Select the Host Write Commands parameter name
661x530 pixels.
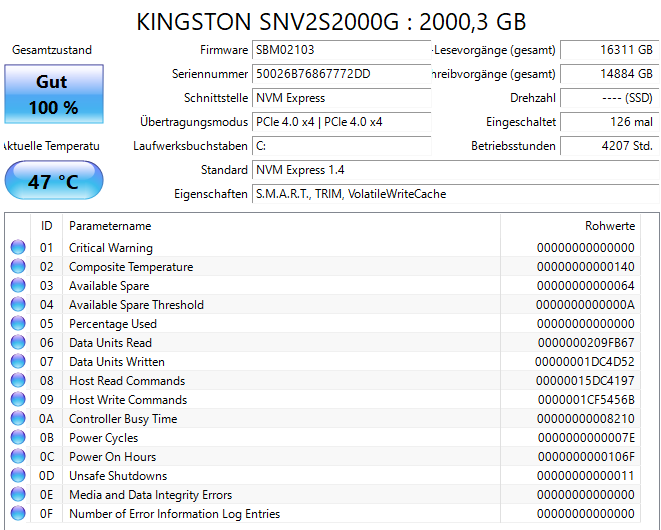(x=128, y=400)
